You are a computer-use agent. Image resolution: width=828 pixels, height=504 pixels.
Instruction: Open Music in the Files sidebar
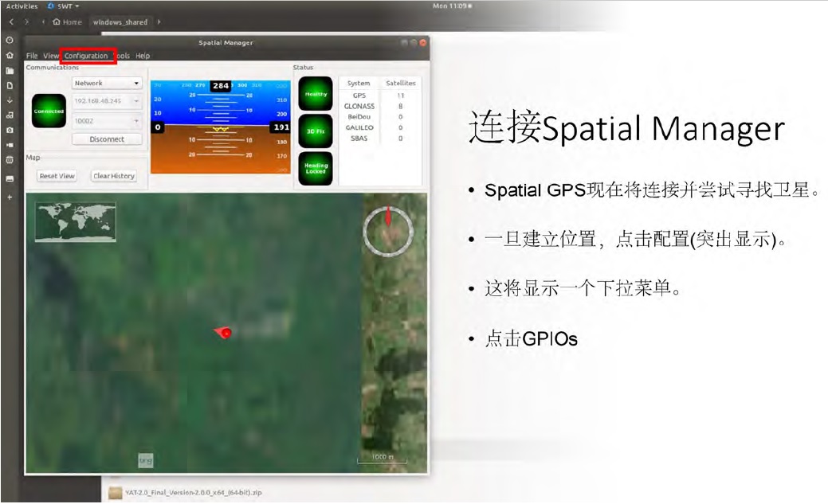[10, 115]
